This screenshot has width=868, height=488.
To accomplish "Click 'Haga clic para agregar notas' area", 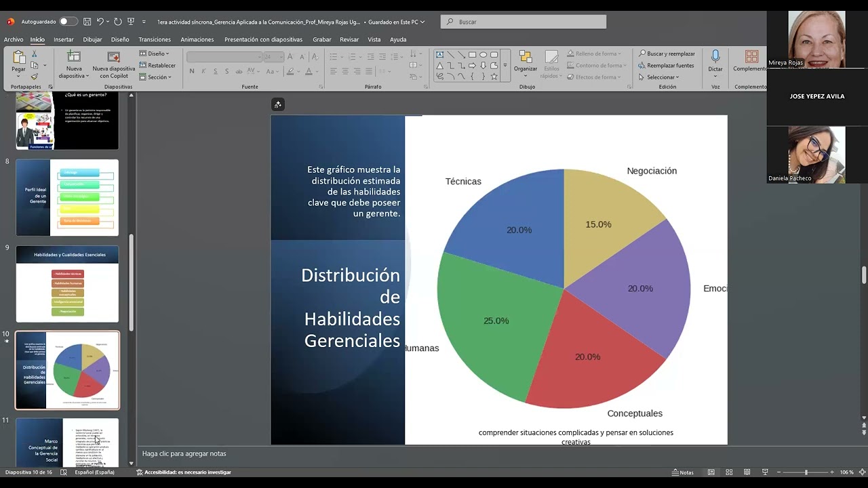I will [184, 453].
